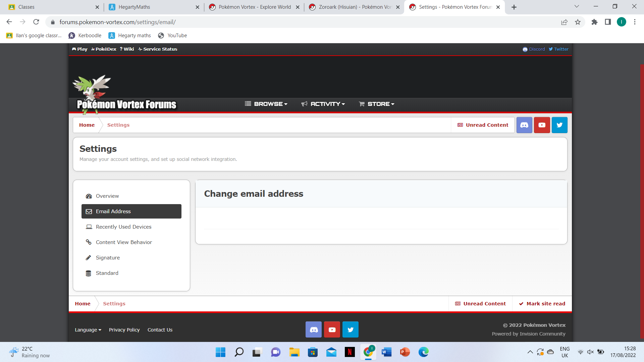Open the clock and date on the taskbar
The image size is (644, 362).
(x=623, y=352)
